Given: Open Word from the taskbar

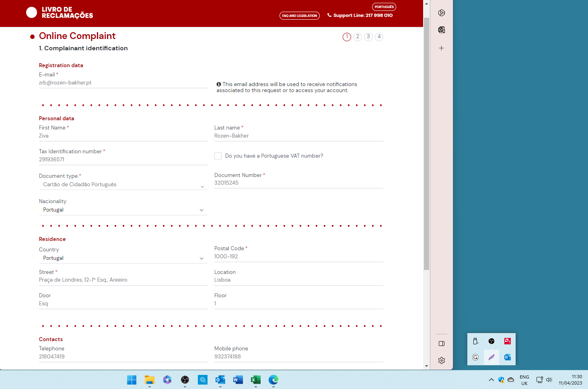Looking at the screenshot, I should [238, 380].
